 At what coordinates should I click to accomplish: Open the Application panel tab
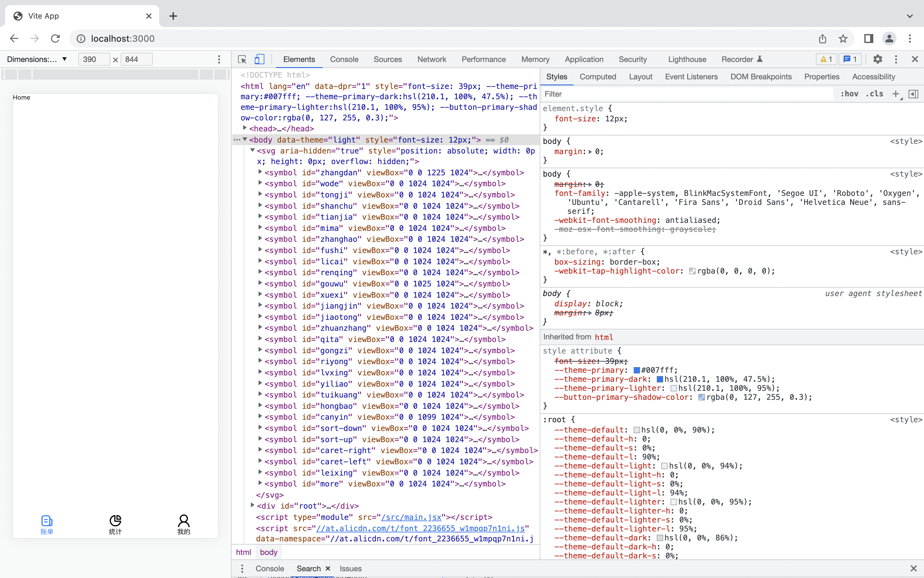[584, 59]
